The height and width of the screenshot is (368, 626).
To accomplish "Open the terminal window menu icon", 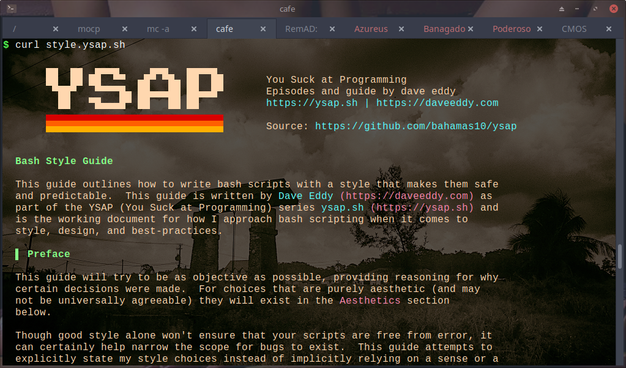I will coord(12,8).
